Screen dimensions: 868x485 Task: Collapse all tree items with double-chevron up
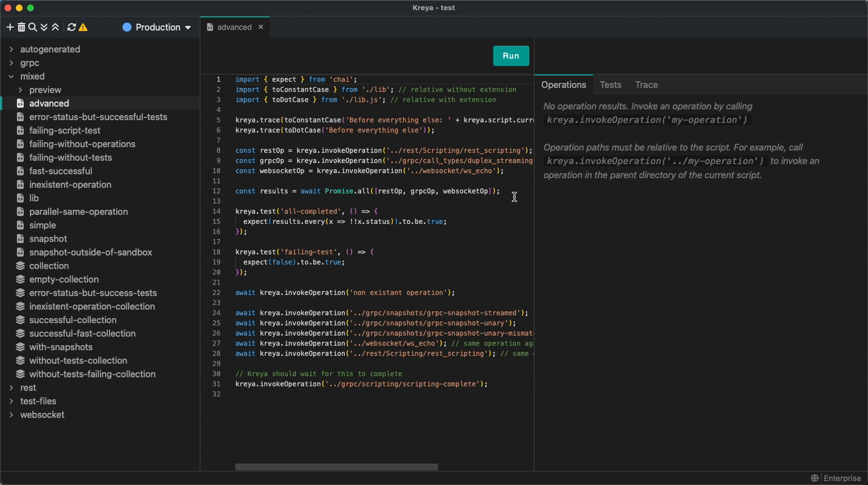[x=55, y=27]
